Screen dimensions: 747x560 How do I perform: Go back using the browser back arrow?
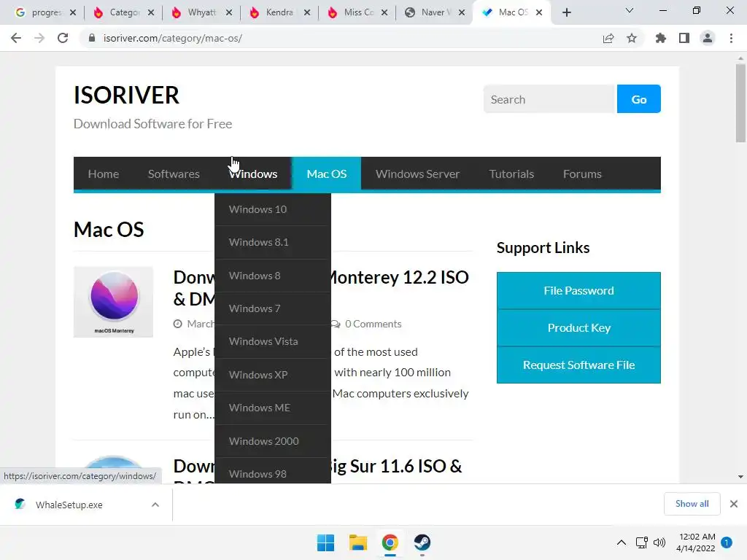point(16,38)
